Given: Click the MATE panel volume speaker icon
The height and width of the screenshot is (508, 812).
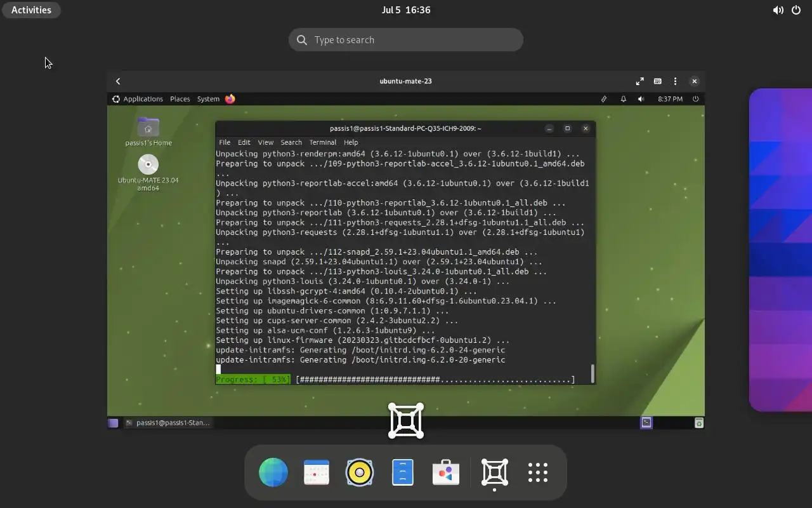Looking at the screenshot, I should pyautogui.click(x=641, y=99).
